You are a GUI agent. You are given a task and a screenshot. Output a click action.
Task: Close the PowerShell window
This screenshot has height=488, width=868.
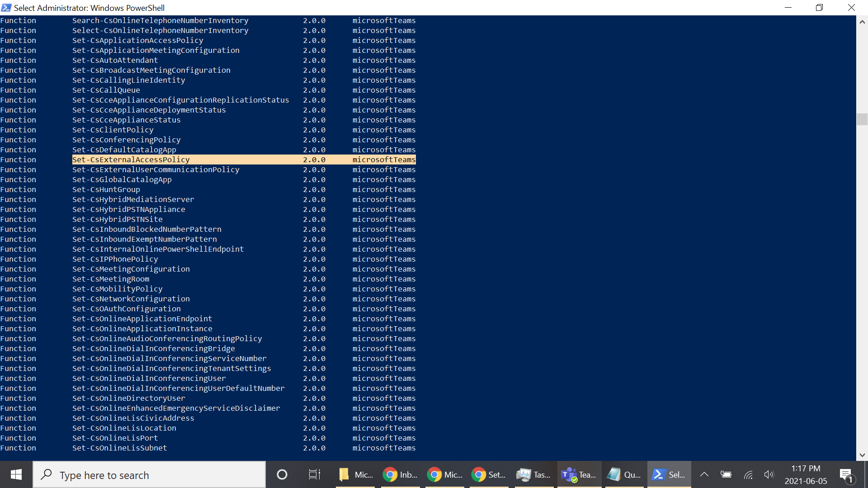(x=851, y=8)
